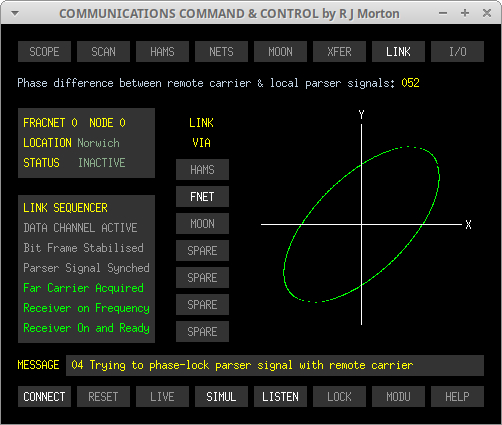Click the MODU button
502x425 pixels.
pos(398,397)
